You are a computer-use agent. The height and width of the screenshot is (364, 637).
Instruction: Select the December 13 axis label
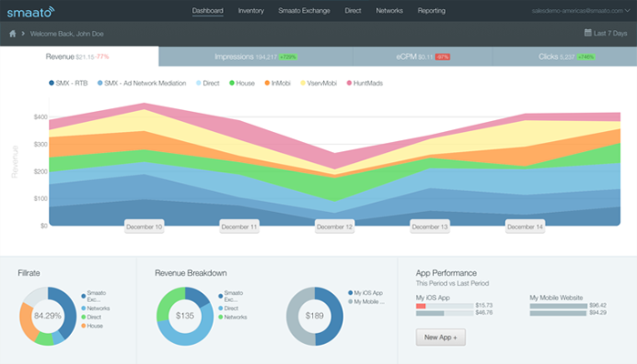tap(430, 227)
